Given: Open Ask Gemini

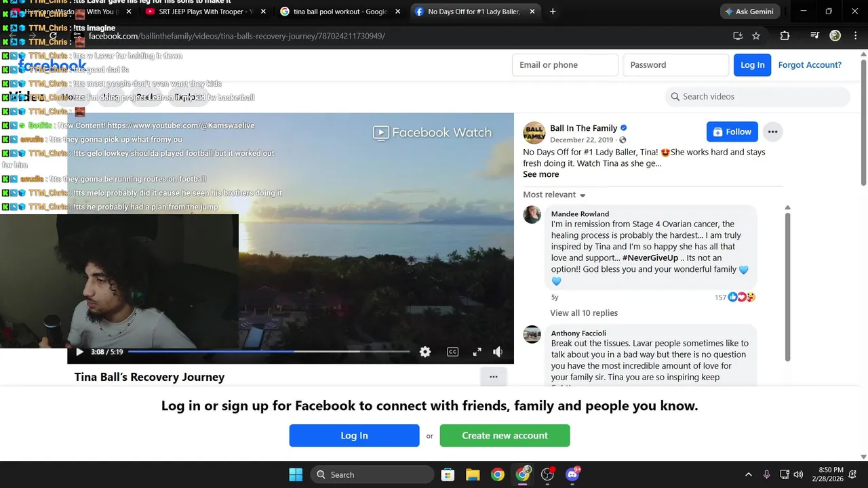Looking at the screenshot, I should point(751,12).
